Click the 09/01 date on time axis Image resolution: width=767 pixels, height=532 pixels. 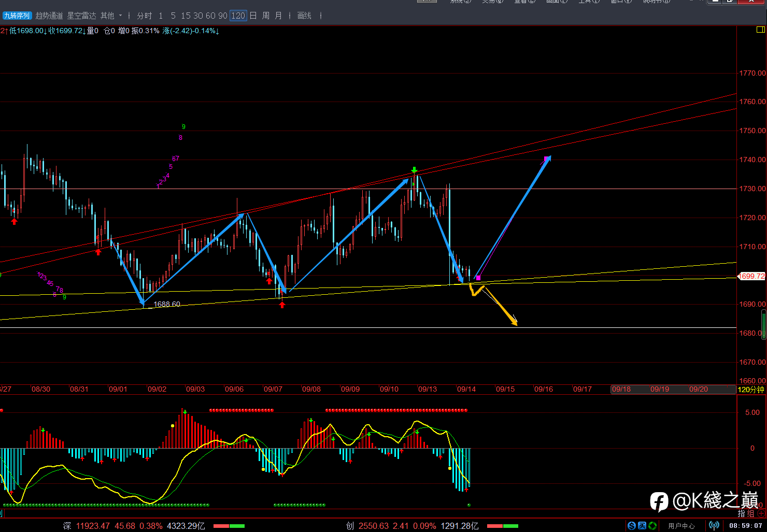tap(118, 389)
